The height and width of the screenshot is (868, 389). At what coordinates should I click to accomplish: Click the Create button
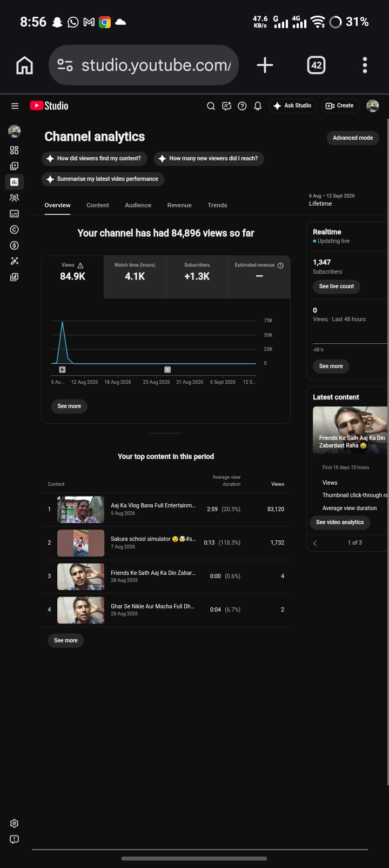pos(340,106)
